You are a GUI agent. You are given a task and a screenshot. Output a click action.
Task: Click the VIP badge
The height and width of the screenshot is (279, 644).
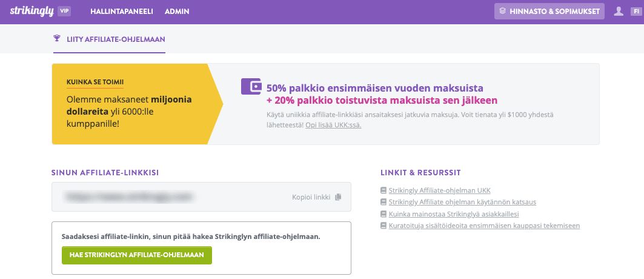click(x=65, y=12)
